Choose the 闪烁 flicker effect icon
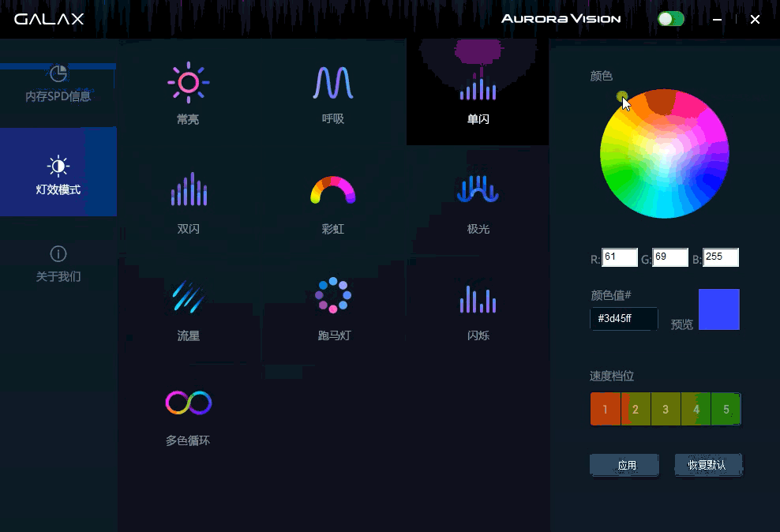 pos(478,298)
